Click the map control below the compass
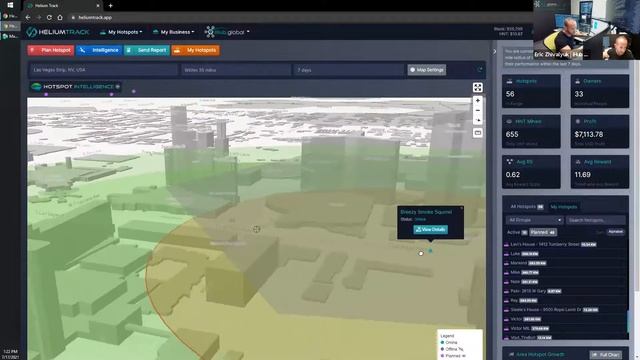Viewport: 640px width, 360px height. pos(478,133)
